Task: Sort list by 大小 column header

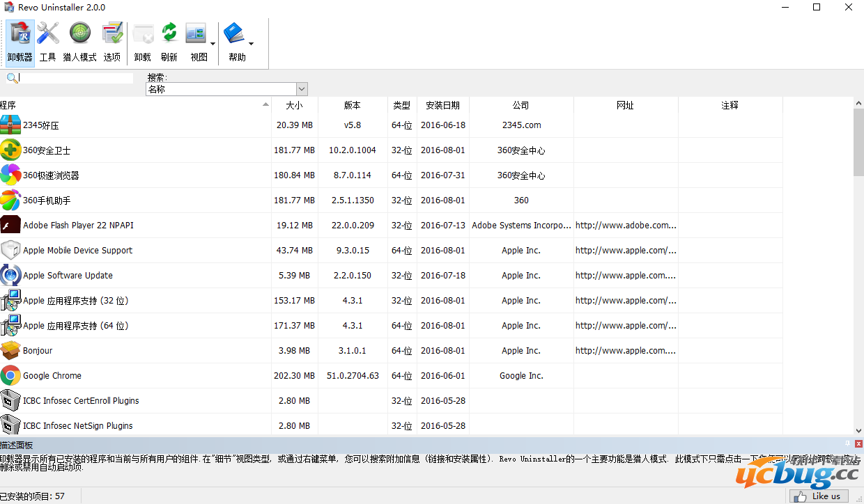Action: pos(294,105)
